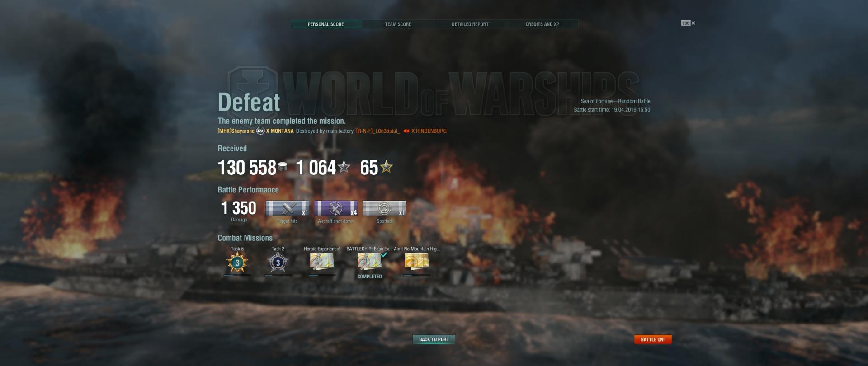Click the Aircraft shot down ribbon

pos(335,208)
